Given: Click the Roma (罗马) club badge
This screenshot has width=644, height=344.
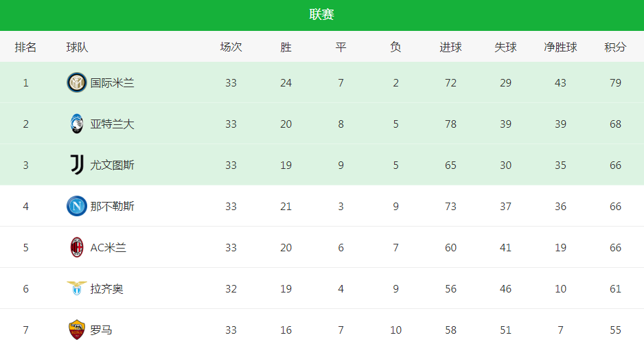Looking at the screenshot, I should 77,329.
